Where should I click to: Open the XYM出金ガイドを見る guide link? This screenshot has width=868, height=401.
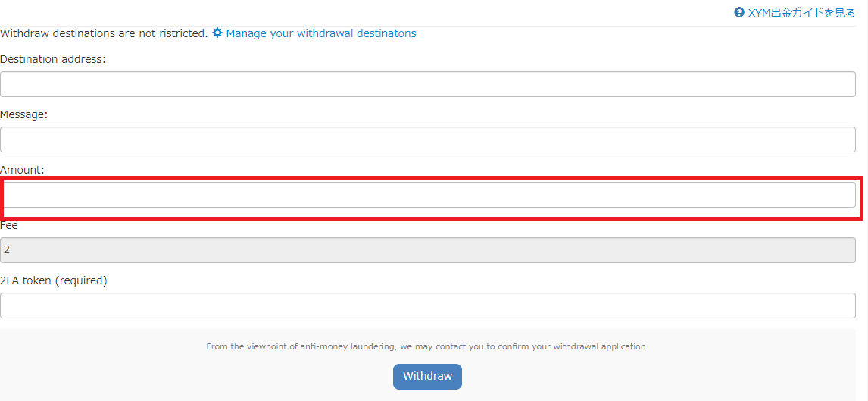[801, 13]
